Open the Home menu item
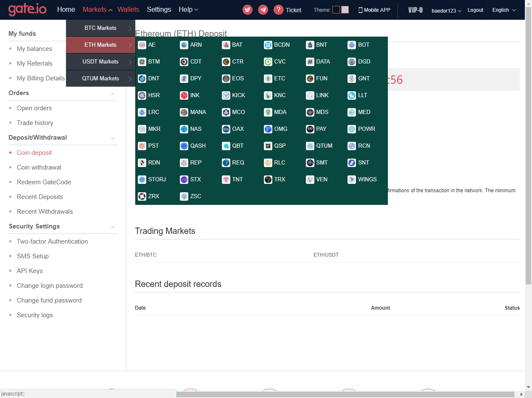 66,9
